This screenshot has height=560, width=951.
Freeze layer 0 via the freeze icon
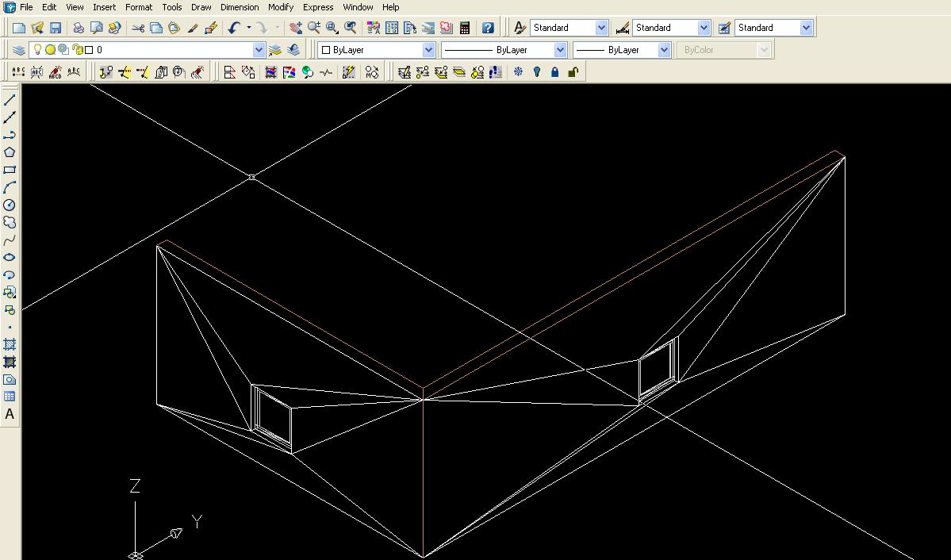(x=49, y=49)
